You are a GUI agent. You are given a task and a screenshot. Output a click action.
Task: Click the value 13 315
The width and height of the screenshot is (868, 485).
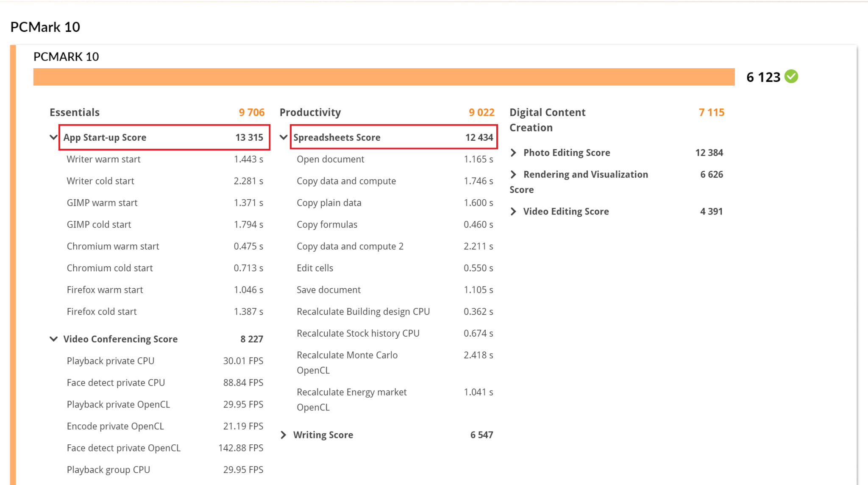coord(249,137)
